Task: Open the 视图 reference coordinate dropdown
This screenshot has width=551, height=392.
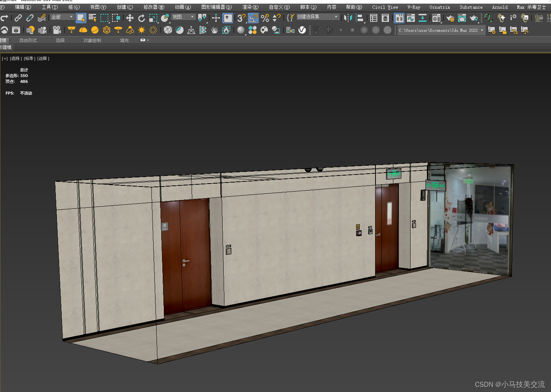Action: tap(184, 17)
